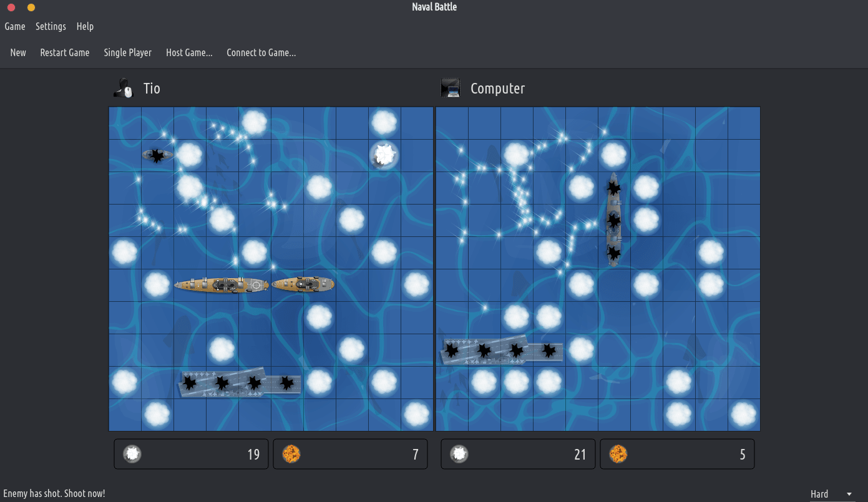Screen dimensions: 868x502
Task: Click the sunk aircraft carrier on Computer board
Action: 500,350
